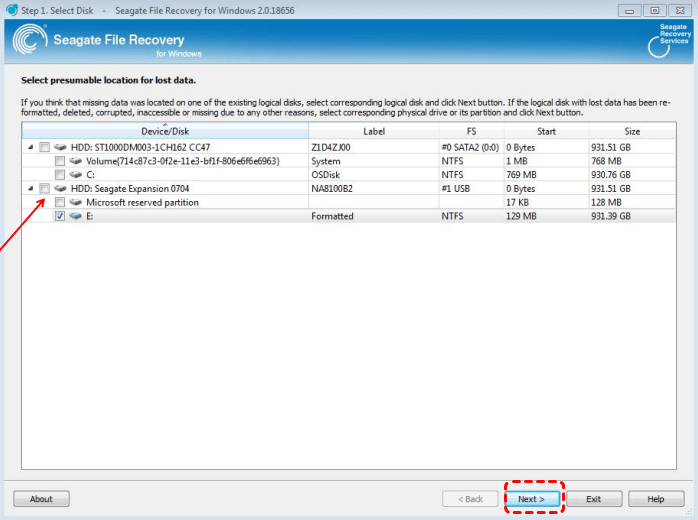Click the Help button
This screenshot has width=698, height=520.
[655, 498]
